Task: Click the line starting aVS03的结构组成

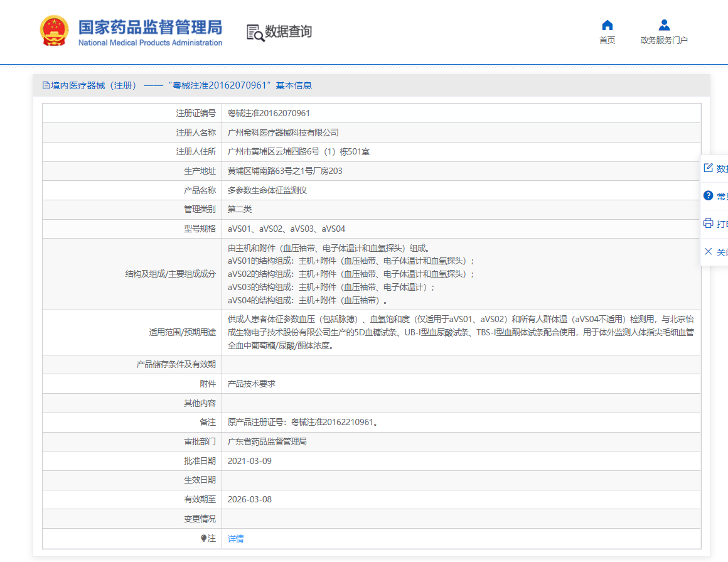Action: point(331,288)
